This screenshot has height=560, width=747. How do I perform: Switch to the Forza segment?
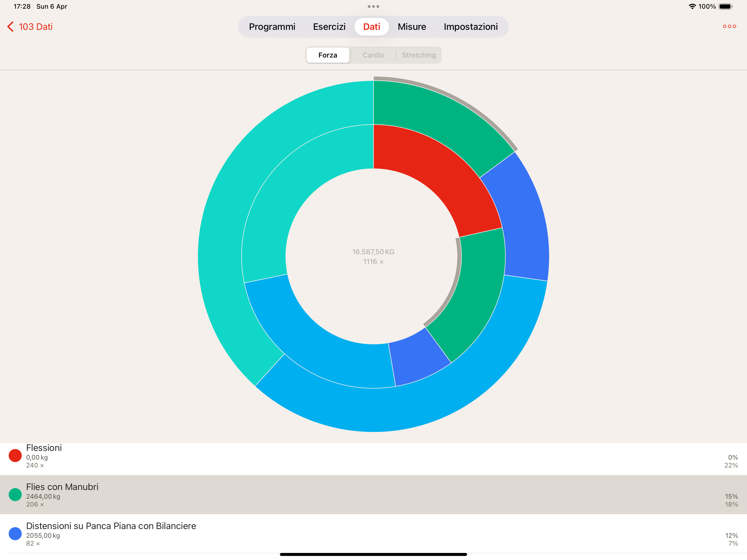328,55
